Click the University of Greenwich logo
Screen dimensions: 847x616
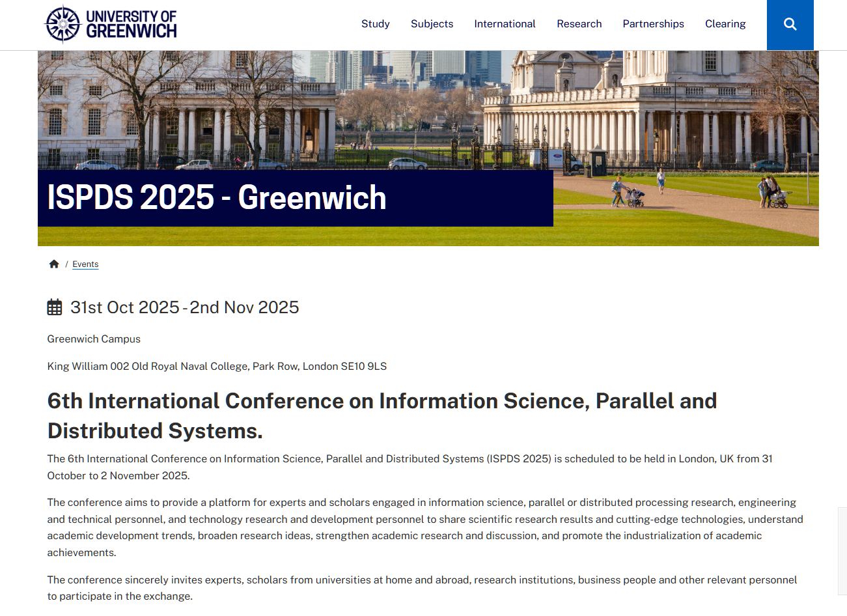coord(111,24)
